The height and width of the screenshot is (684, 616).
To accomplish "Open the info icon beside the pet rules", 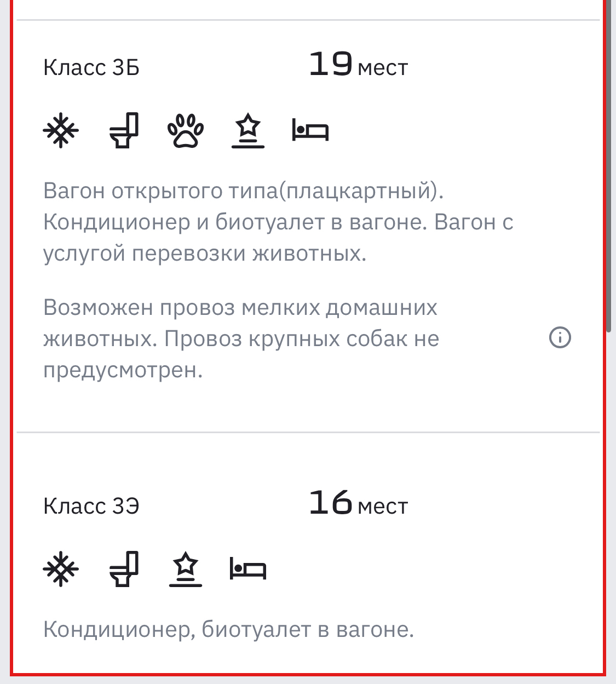I will click(x=560, y=338).
